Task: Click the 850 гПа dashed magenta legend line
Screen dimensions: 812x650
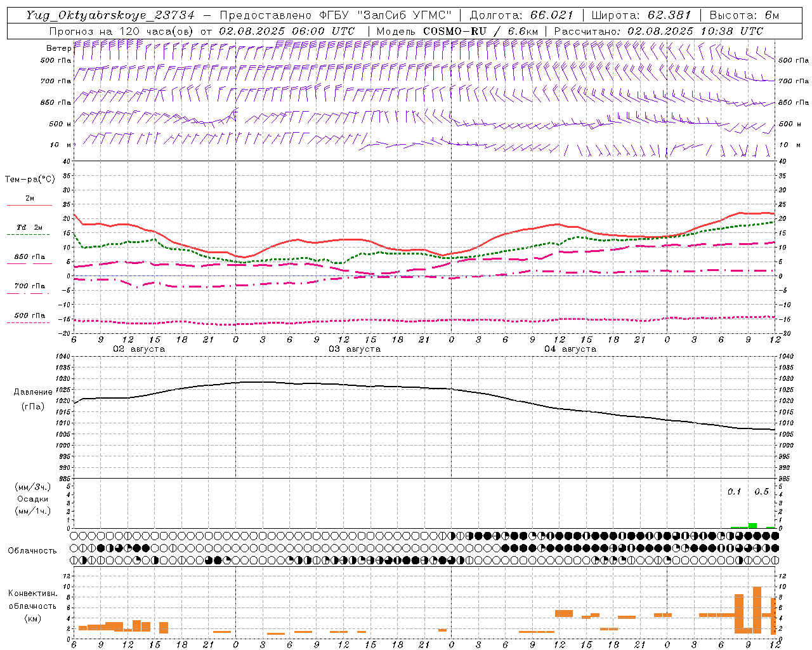Action: [28, 264]
